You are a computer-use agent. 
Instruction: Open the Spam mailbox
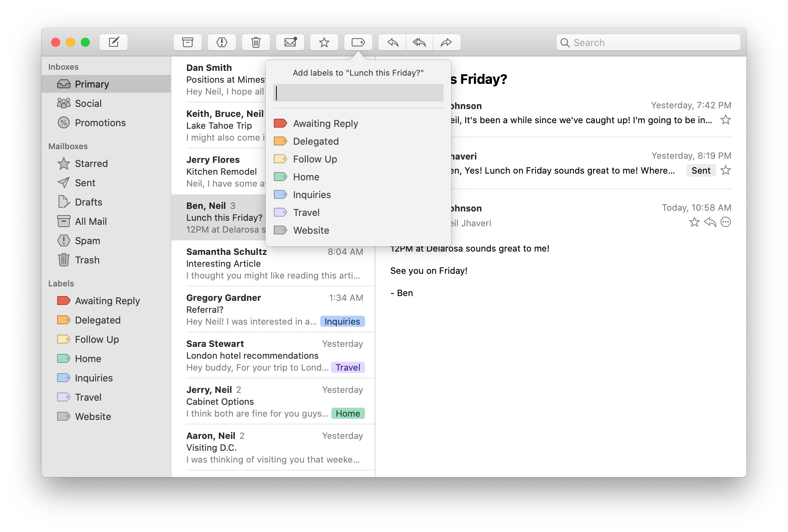(106, 241)
